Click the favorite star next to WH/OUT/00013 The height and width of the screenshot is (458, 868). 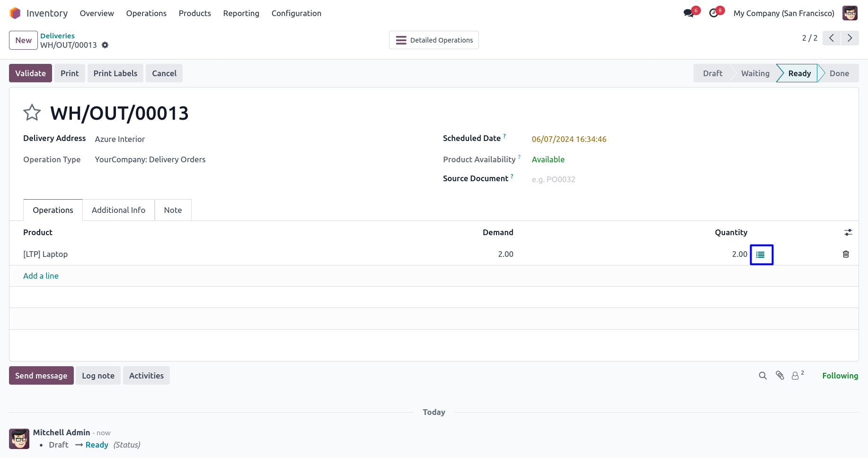point(32,113)
